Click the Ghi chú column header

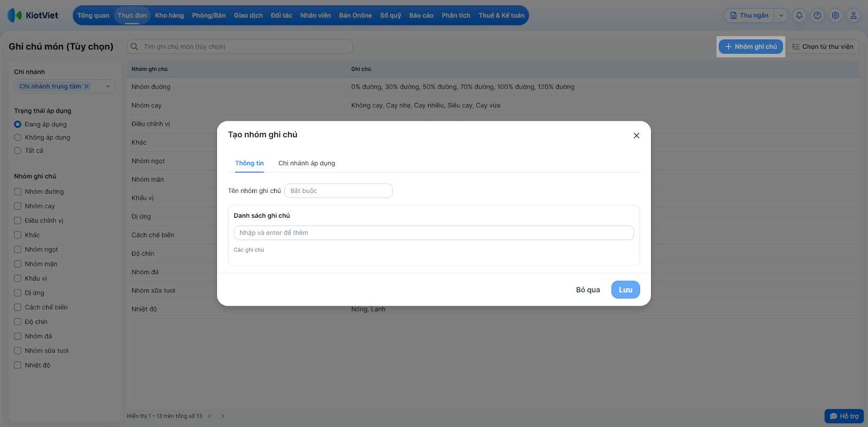pos(361,69)
